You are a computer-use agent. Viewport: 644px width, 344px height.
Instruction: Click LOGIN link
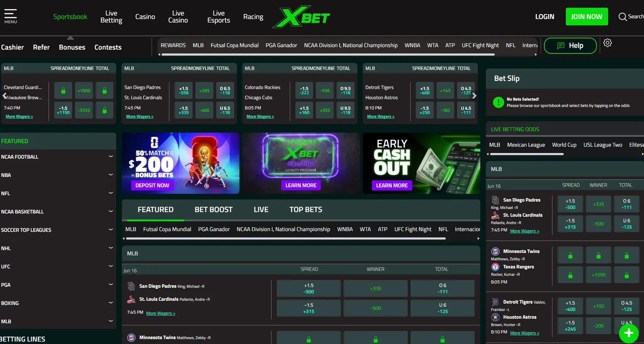545,17
